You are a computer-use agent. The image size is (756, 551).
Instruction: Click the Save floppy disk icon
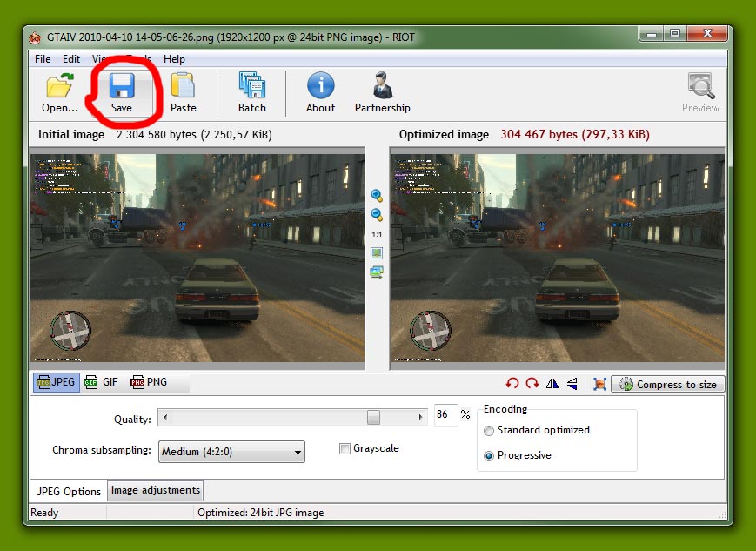(x=122, y=85)
